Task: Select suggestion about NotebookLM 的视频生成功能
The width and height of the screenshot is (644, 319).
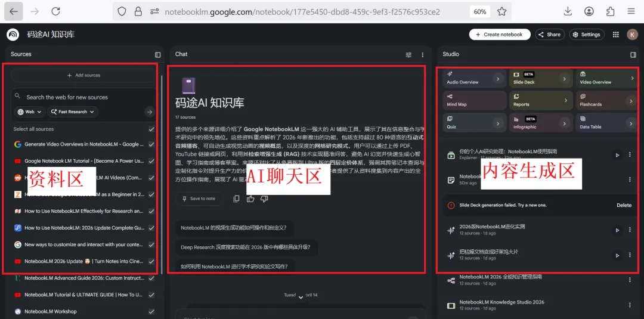Action: click(x=234, y=227)
